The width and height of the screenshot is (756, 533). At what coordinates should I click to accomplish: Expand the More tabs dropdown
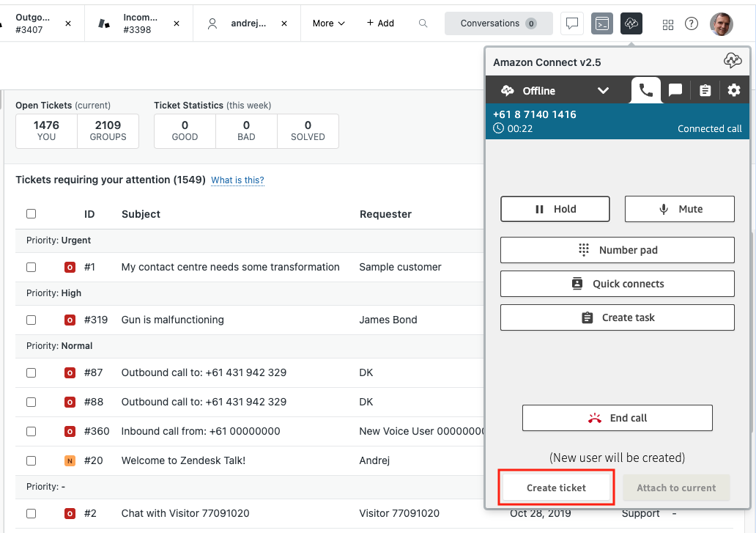(x=328, y=23)
